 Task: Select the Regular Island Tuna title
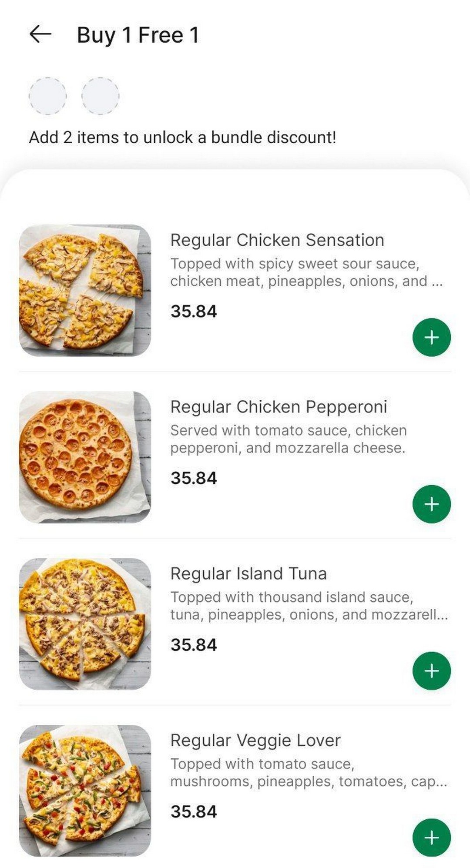coord(248,573)
